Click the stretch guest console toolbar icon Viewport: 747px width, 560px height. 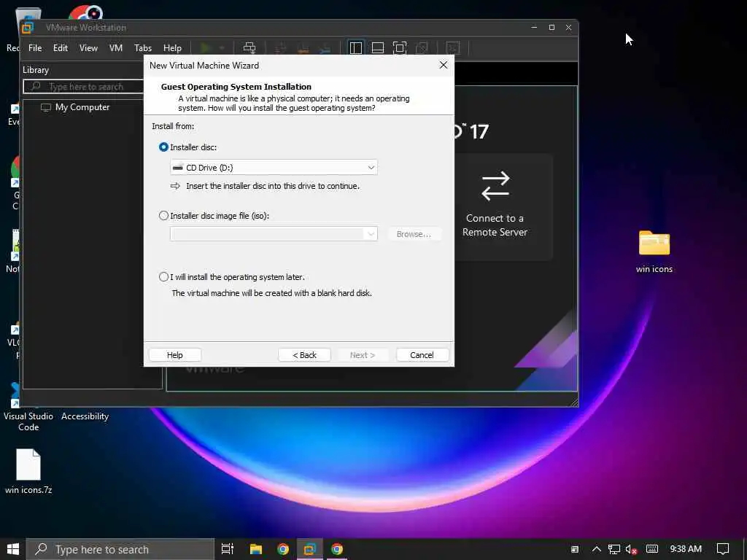coord(452,47)
